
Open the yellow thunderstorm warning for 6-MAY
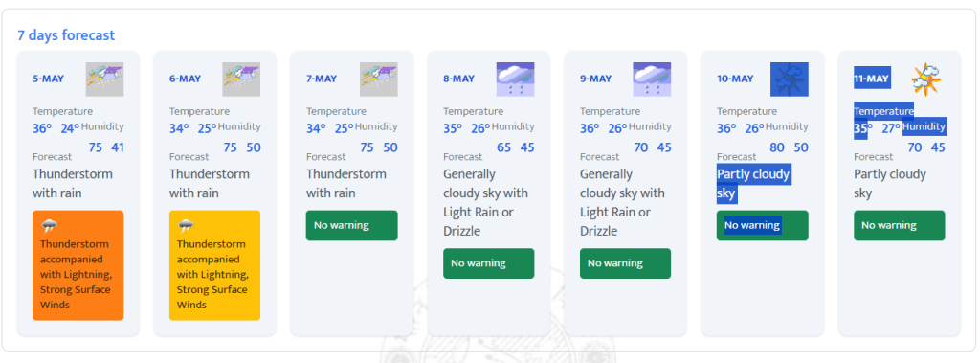(215, 265)
